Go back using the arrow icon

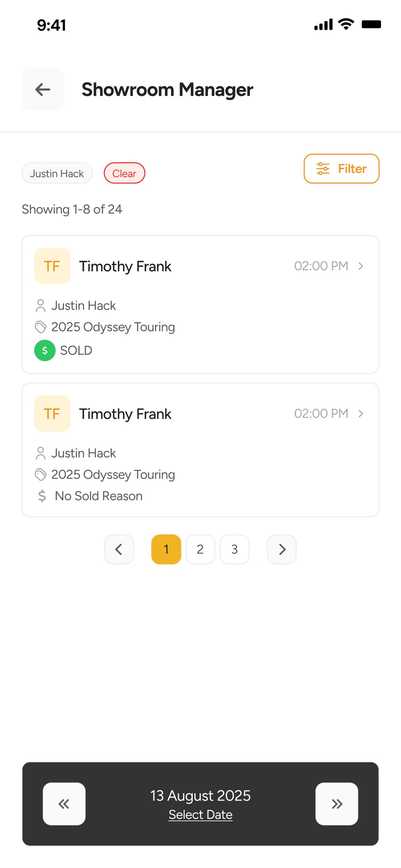point(43,90)
